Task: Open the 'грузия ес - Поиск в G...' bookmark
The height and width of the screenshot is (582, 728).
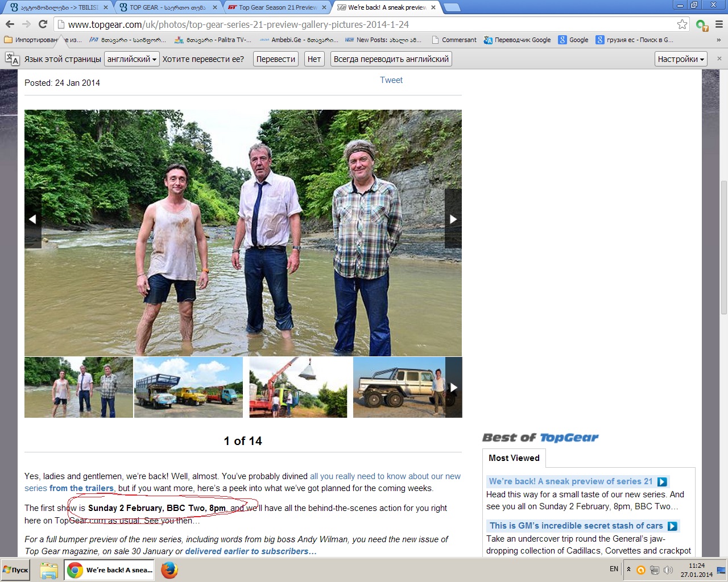Action: tap(635, 40)
